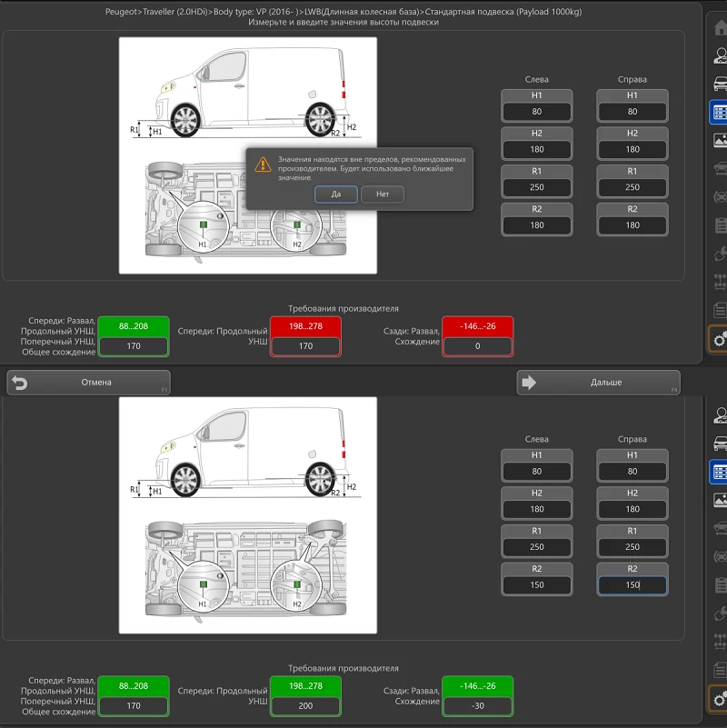Click the rear camber field showing -30

(477, 705)
